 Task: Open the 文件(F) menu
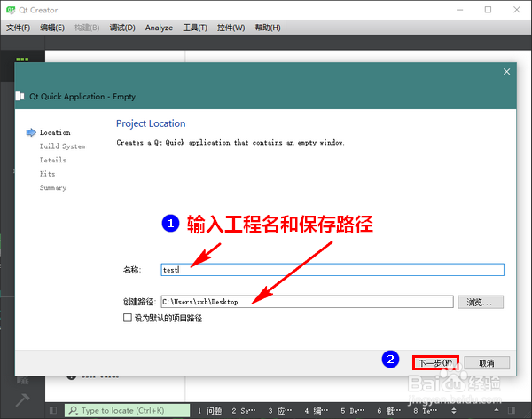point(19,28)
